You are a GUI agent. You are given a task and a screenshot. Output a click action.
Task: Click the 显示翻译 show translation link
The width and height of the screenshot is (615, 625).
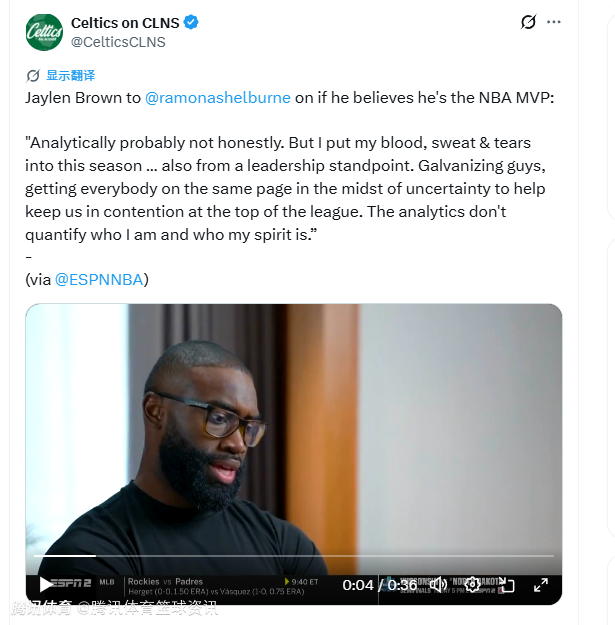[x=70, y=76]
